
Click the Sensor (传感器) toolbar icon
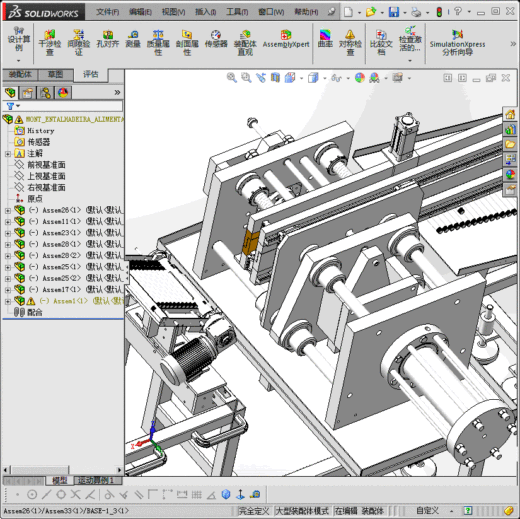click(x=216, y=39)
